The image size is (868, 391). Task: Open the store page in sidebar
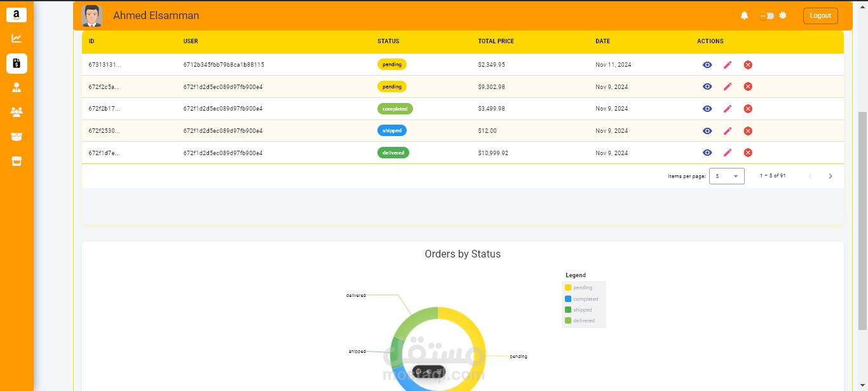(17, 161)
